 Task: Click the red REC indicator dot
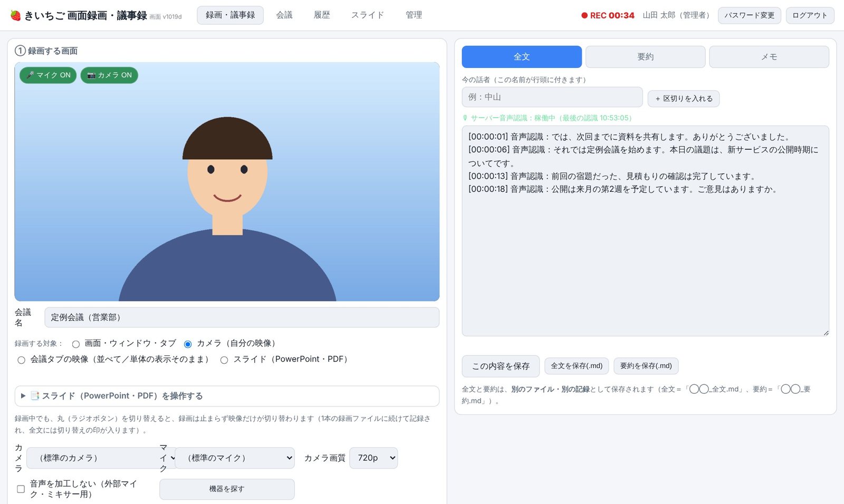pyautogui.click(x=584, y=15)
